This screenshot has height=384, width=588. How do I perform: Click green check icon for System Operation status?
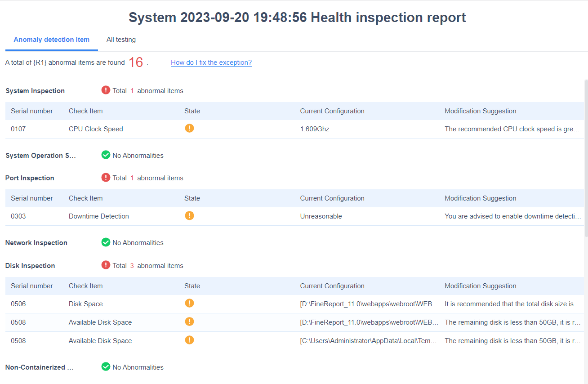pyautogui.click(x=106, y=155)
